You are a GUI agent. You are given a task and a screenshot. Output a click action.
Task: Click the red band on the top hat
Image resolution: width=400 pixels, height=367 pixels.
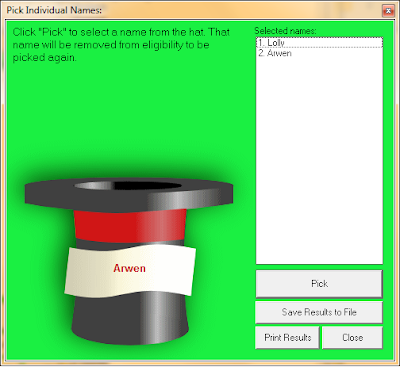(130, 225)
